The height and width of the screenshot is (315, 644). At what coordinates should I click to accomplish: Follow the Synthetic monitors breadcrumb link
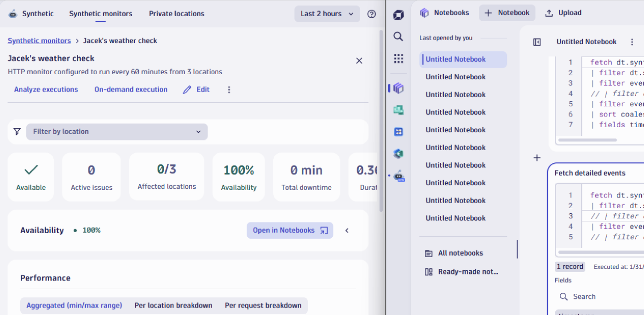[x=39, y=41]
